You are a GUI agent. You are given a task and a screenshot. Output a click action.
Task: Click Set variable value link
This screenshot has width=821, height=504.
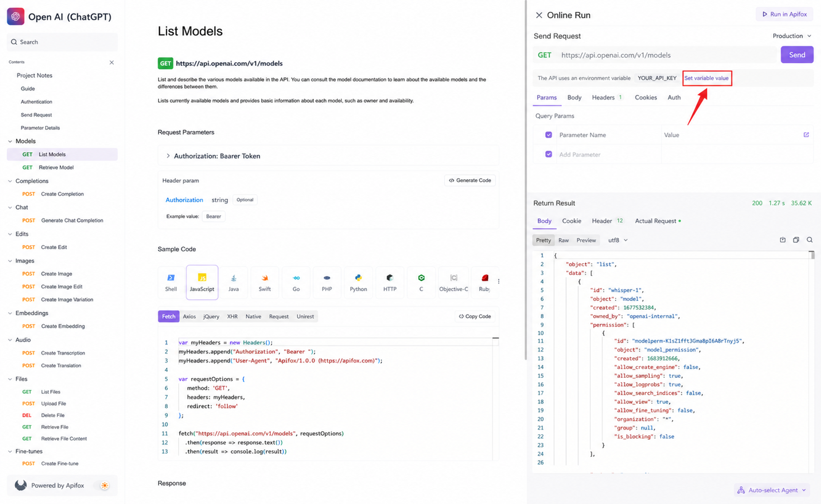pyautogui.click(x=706, y=78)
